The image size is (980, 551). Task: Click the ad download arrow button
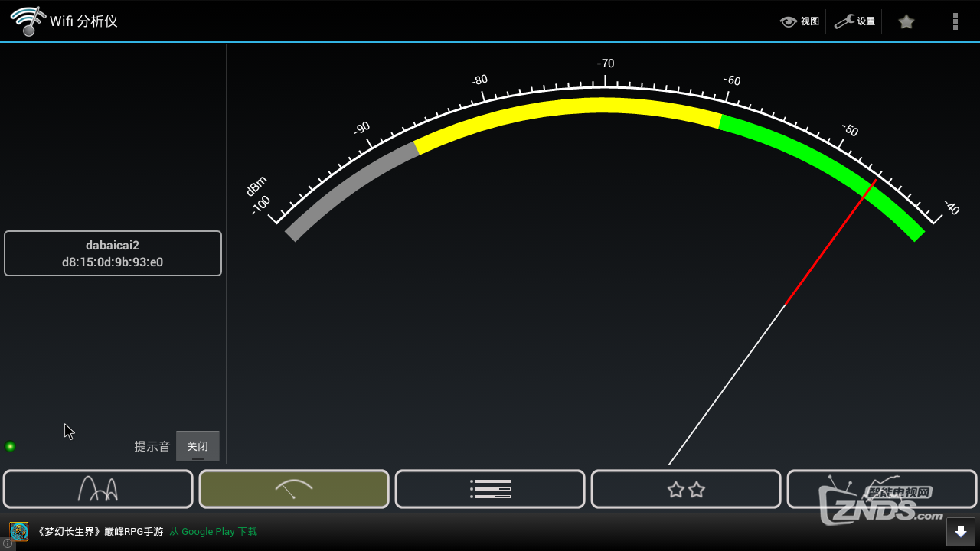(960, 532)
